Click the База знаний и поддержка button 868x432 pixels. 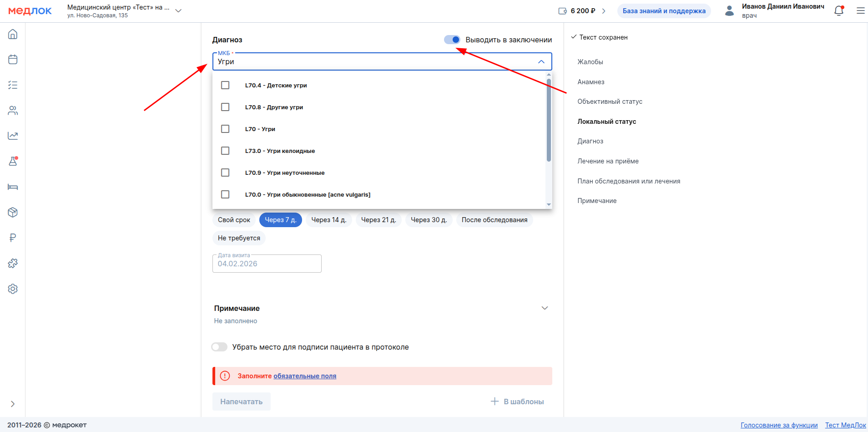(664, 11)
